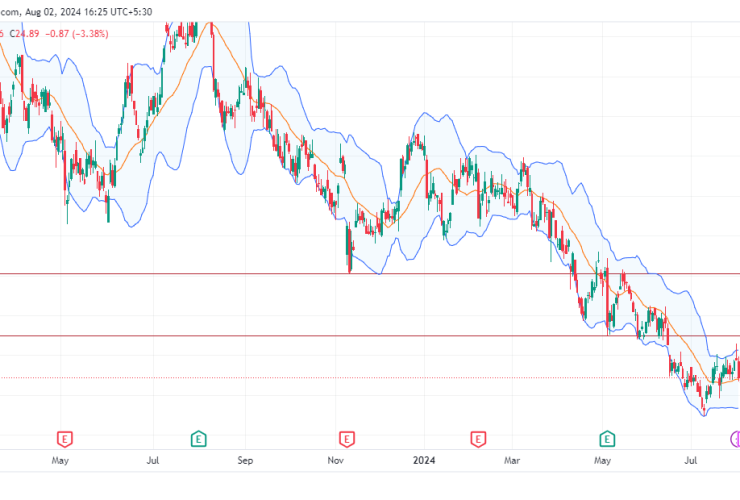Select the red earnings marker above Nov
This screenshot has width=740, height=500.
(x=346, y=437)
